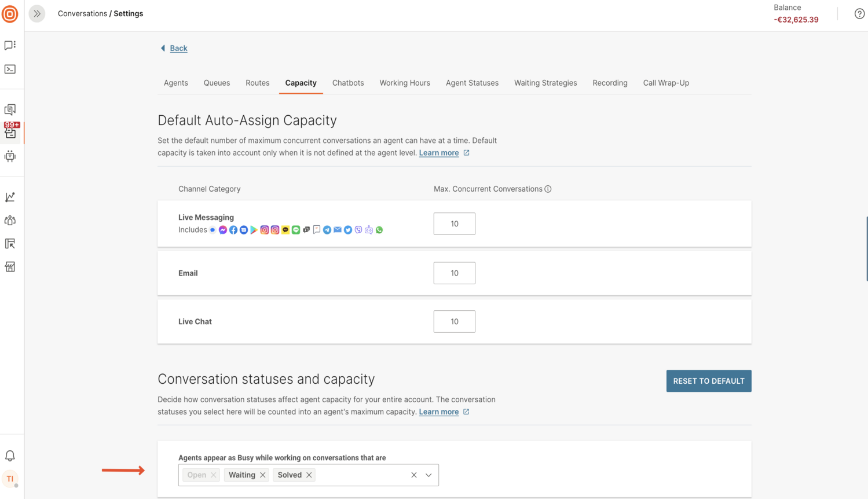Screen dimensions: 868x499
Task: Click the Default Auto-Assign Capacity heading
Action: (x=247, y=120)
